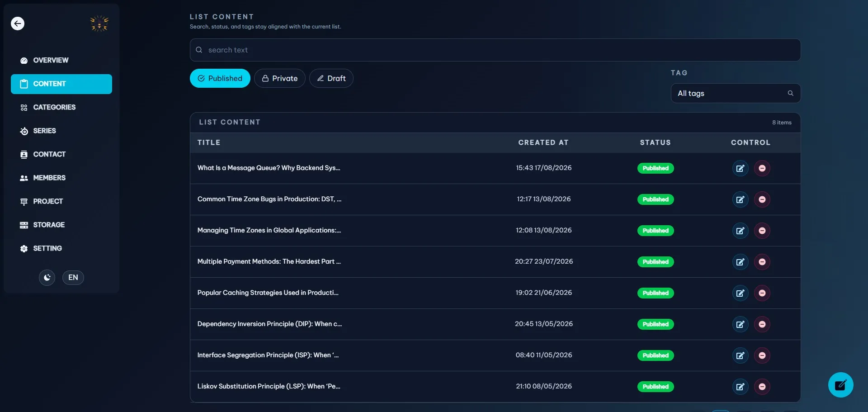Open the Content menu item
Image resolution: width=868 pixels, height=412 pixels.
61,84
